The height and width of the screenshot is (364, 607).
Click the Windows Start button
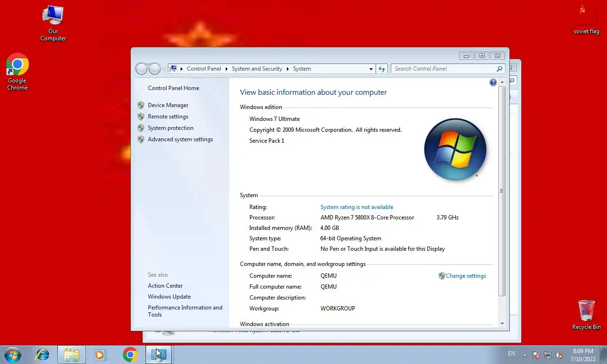(x=12, y=355)
